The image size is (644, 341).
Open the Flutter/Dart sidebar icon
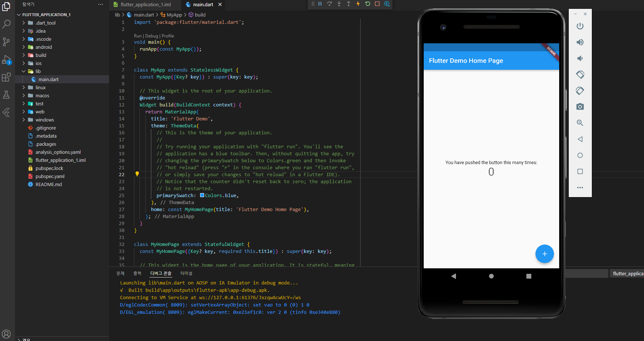click(x=6, y=112)
